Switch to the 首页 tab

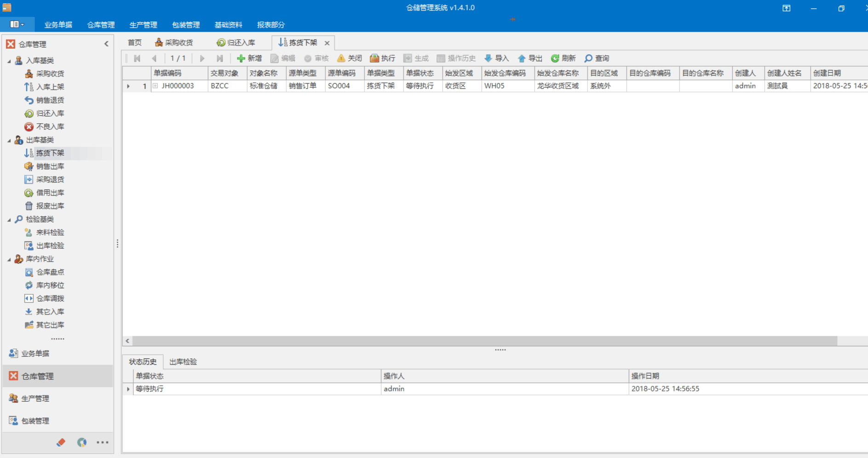click(x=135, y=43)
